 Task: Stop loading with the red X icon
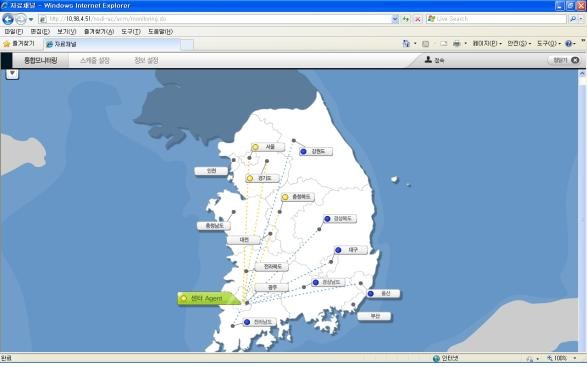418,19
